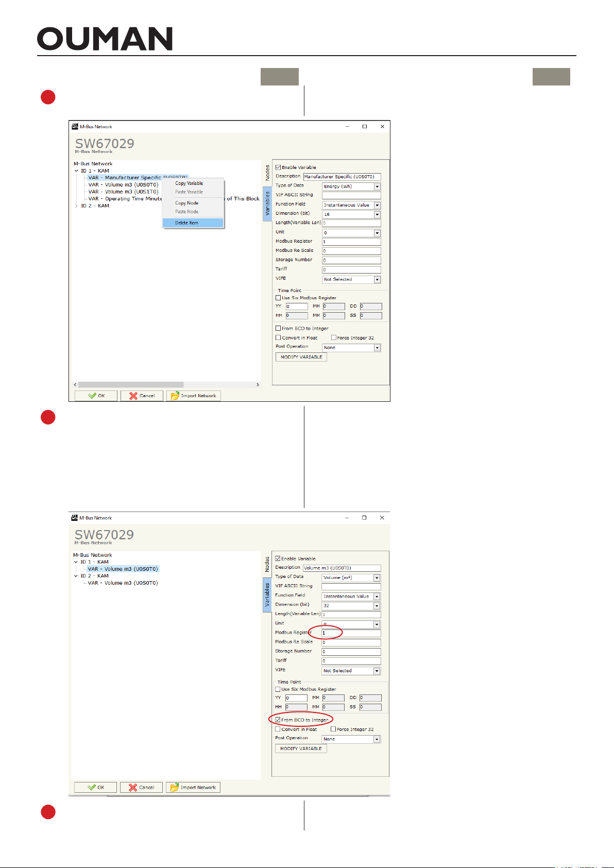Viewport: 614px width, 868px height.
Task: Check Convert in Float in lower window
Action: pyautogui.click(x=278, y=729)
